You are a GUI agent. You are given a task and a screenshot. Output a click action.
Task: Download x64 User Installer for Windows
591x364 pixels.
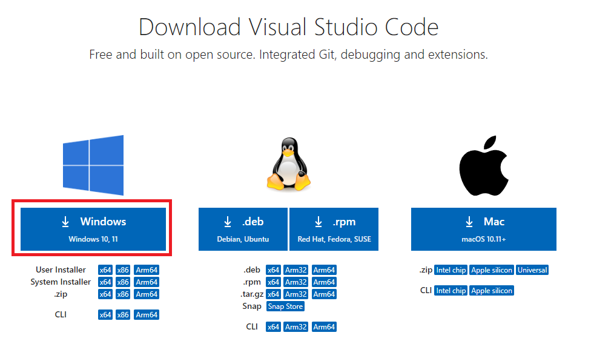(105, 270)
